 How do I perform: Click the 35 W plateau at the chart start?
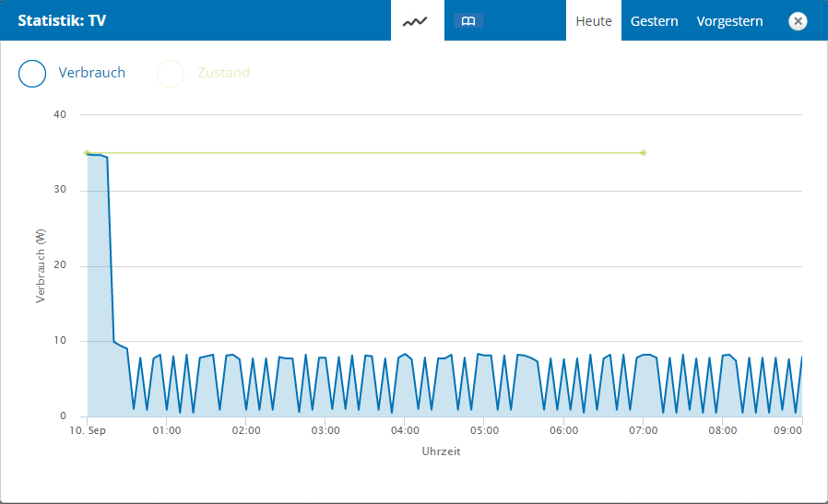coord(97,155)
